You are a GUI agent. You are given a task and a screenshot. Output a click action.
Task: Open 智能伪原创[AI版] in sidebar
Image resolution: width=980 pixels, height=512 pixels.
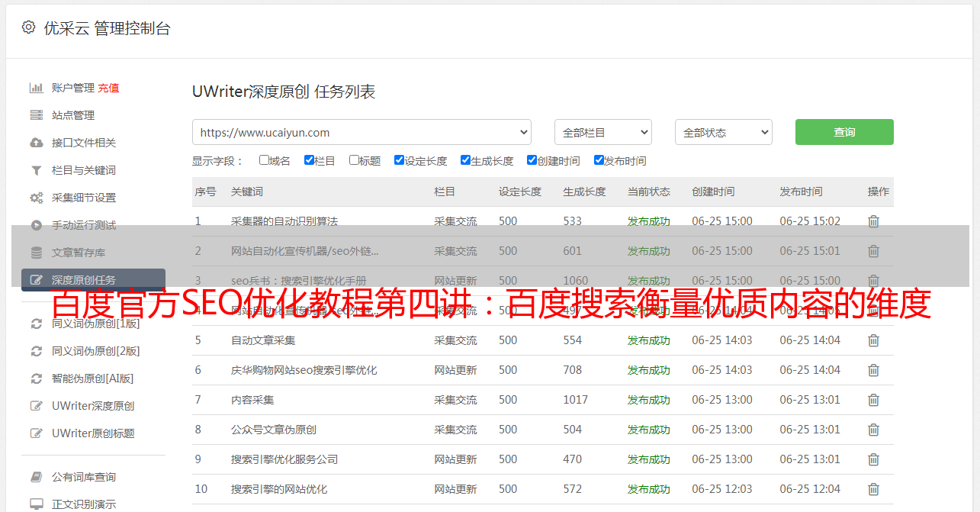(92, 378)
